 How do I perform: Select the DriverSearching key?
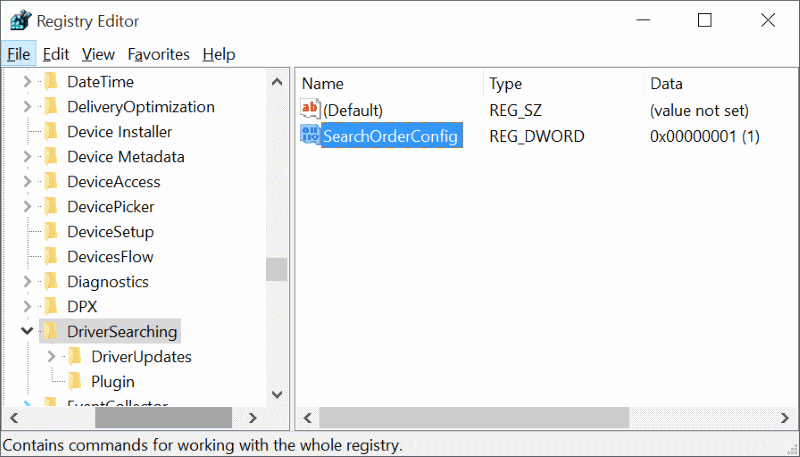(x=122, y=332)
